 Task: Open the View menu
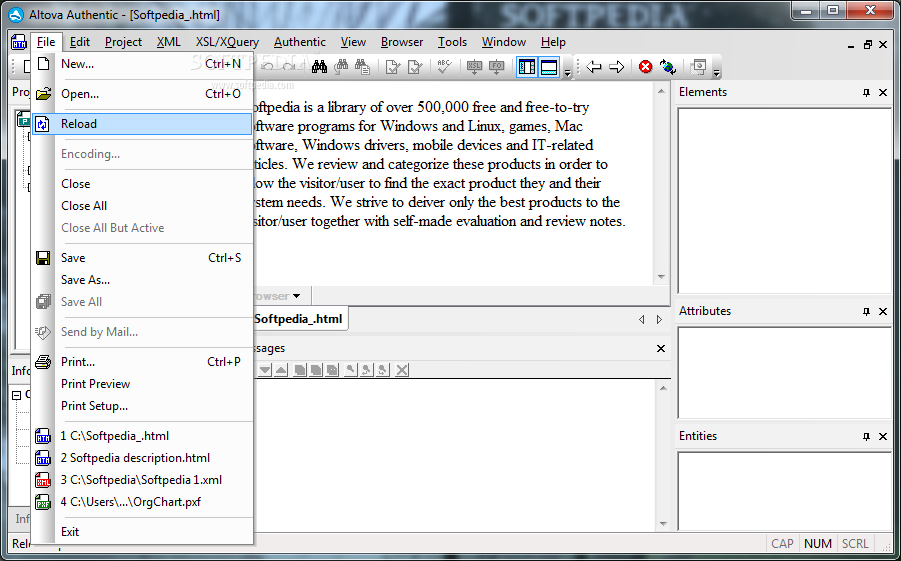coord(353,42)
